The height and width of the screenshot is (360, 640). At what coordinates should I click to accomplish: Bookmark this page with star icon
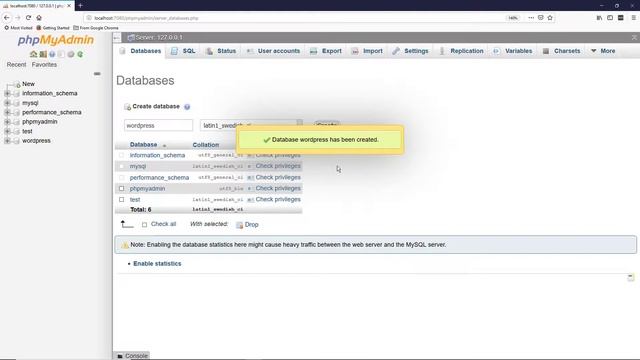click(x=550, y=18)
